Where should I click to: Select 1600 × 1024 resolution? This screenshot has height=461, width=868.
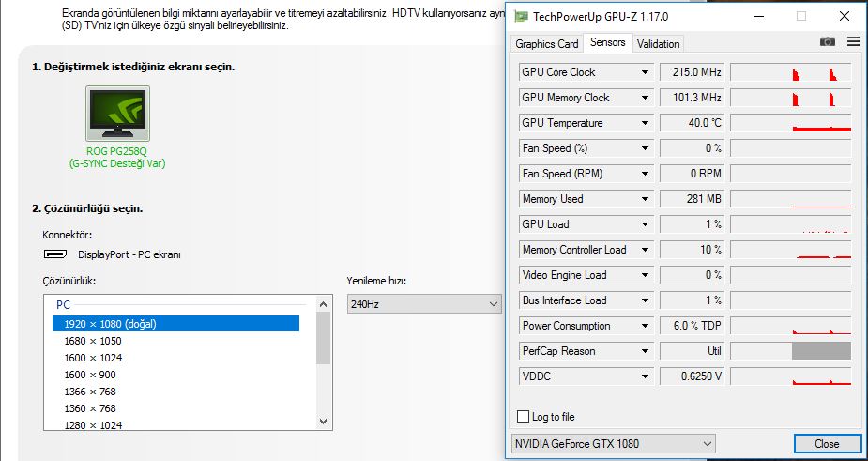click(x=93, y=358)
